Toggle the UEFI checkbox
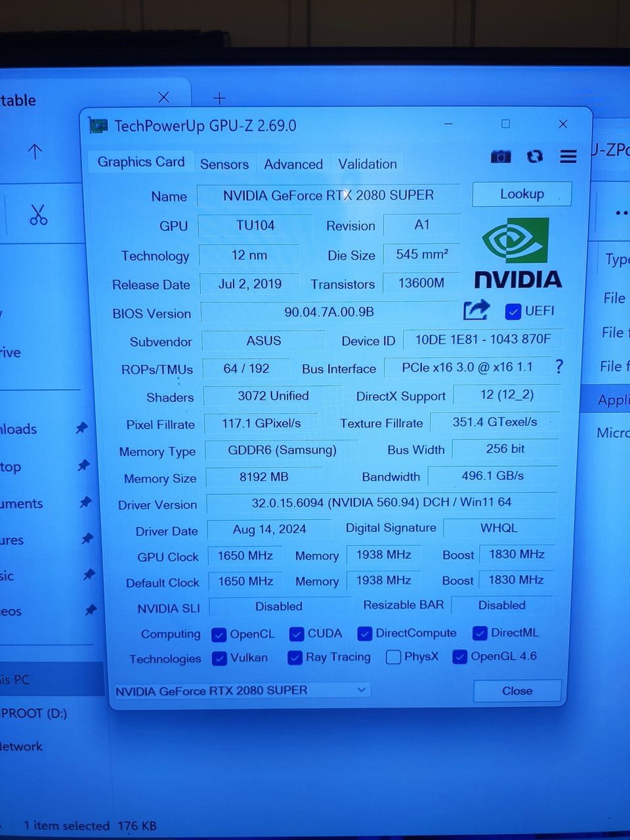The image size is (630, 840). (x=513, y=311)
